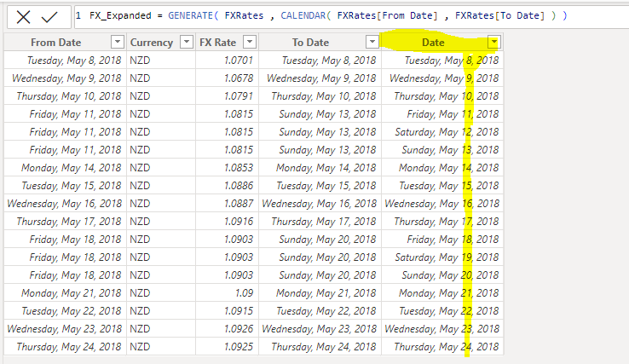Click To Date cell Monday, May 14, 2018
The image size is (629, 364).
point(320,167)
